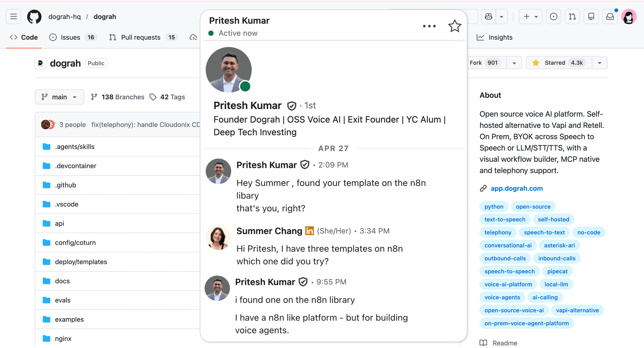Select the open-source topic tag
The height and width of the screenshot is (348, 644).
533,207
